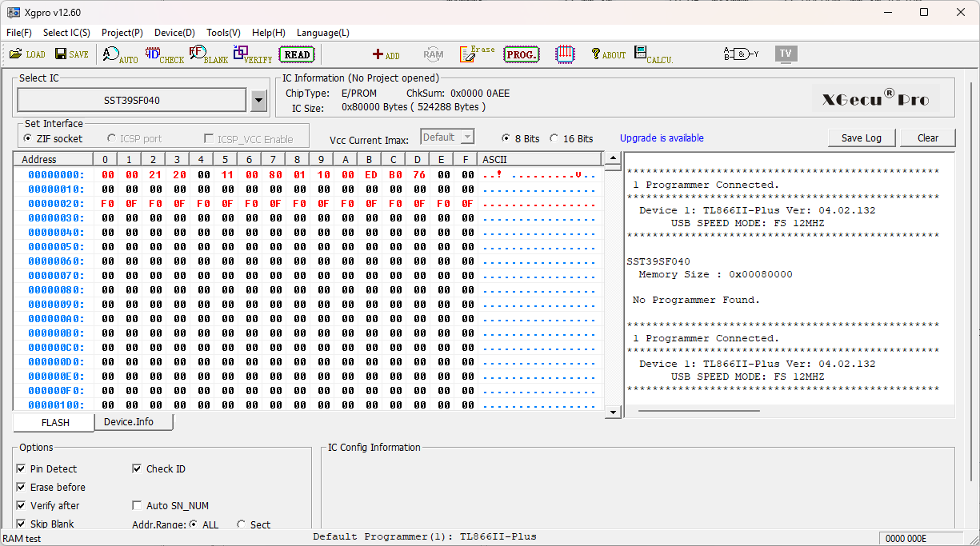Click the Upgrade is available link
The height and width of the screenshot is (546, 980).
point(662,138)
